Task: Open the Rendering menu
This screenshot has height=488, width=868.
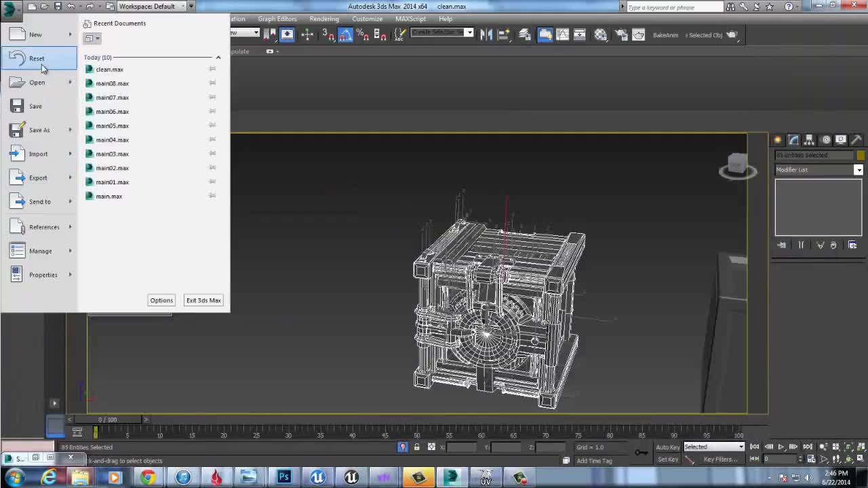Action: (324, 19)
